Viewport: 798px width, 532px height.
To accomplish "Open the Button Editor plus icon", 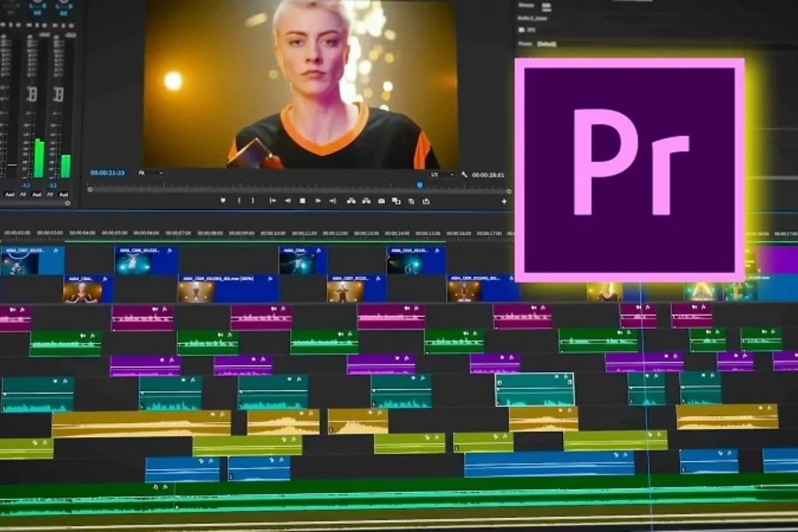I will point(504,201).
